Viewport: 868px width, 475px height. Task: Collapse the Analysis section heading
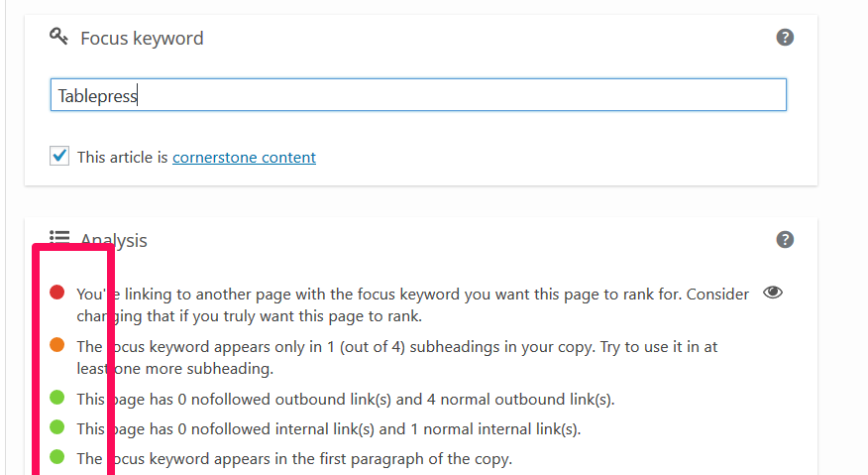(114, 241)
